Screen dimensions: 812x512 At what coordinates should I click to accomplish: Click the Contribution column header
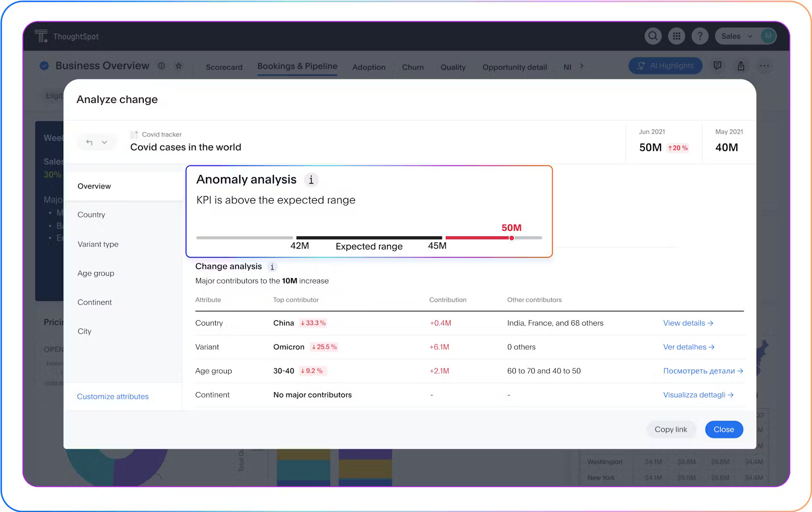pos(448,300)
